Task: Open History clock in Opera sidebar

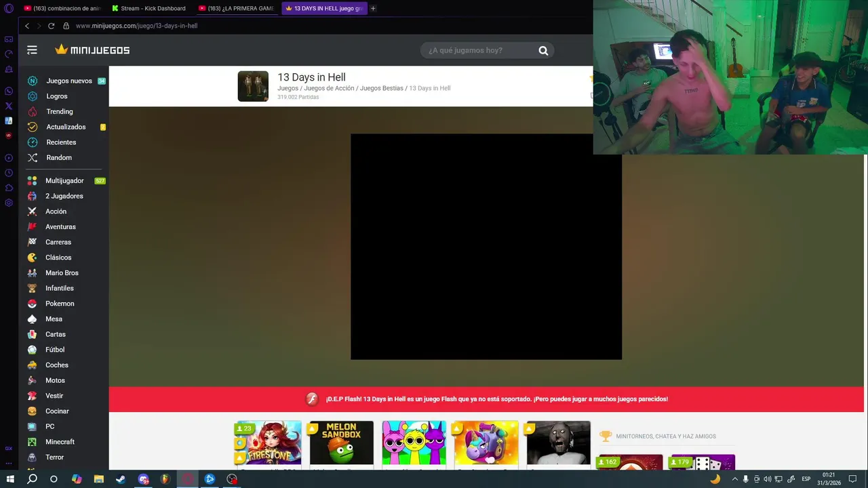Action: pyautogui.click(x=9, y=173)
